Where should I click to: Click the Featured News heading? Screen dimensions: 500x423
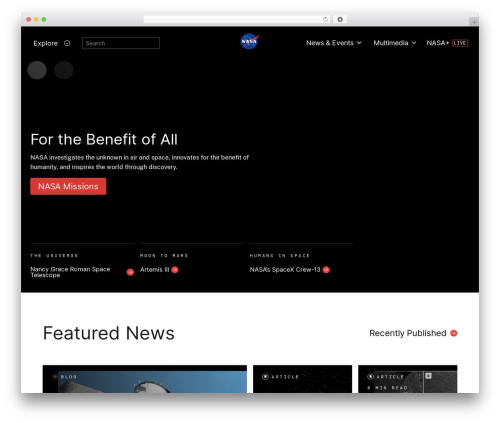[x=109, y=333]
